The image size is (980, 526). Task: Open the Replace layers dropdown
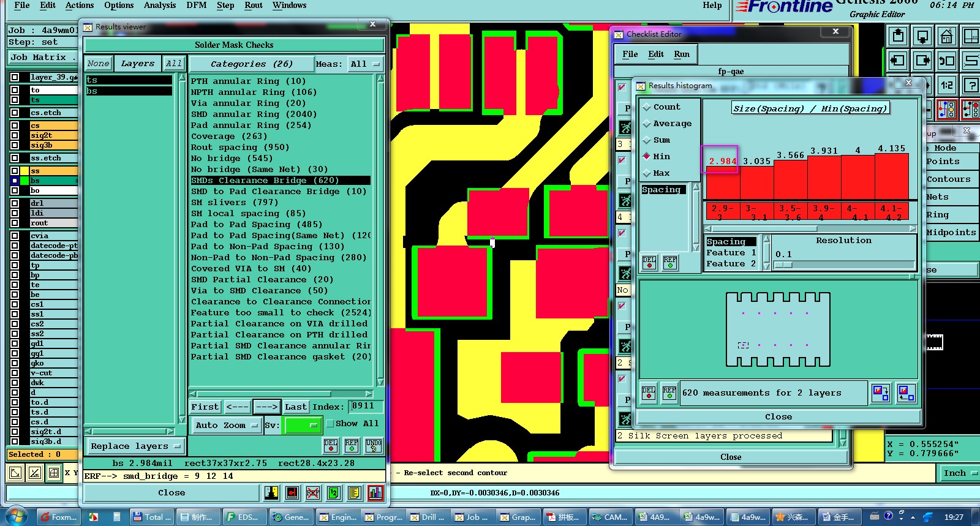click(x=135, y=446)
